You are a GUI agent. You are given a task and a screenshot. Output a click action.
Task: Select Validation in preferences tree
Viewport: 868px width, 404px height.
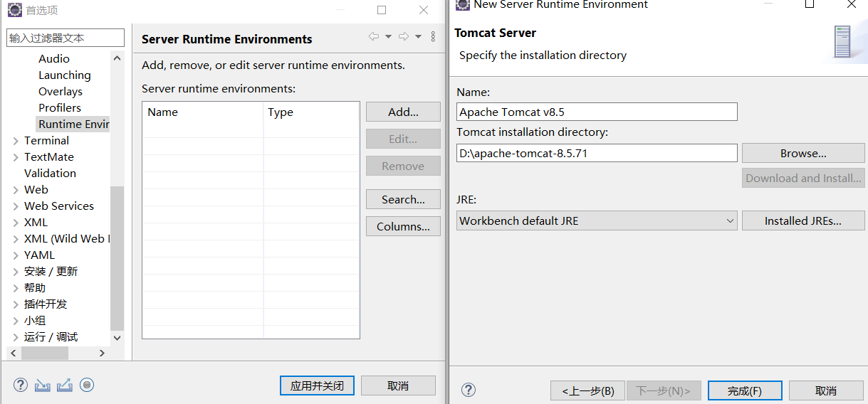tap(50, 173)
